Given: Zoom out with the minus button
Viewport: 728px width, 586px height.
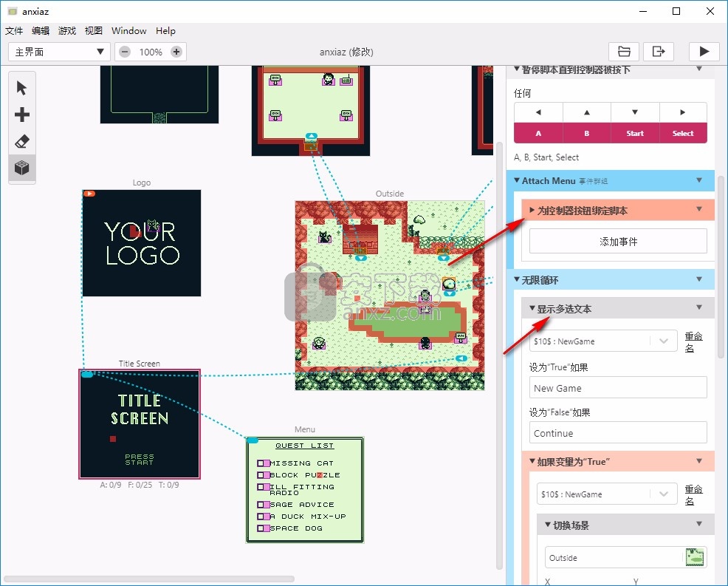Looking at the screenshot, I should 125,52.
